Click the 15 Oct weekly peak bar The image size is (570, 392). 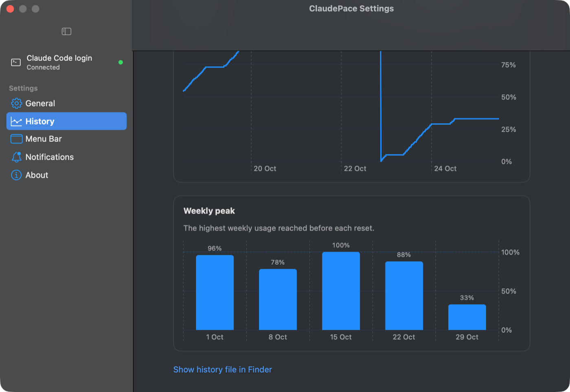click(x=341, y=291)
